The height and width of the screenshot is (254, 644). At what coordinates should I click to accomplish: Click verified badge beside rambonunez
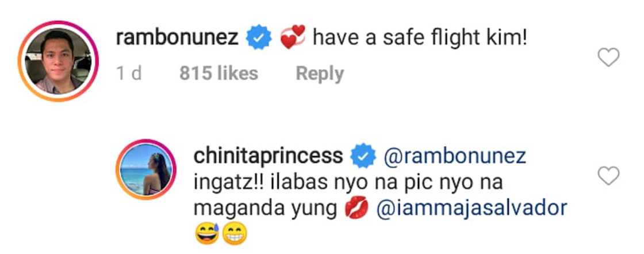click(x=257, y=39)
